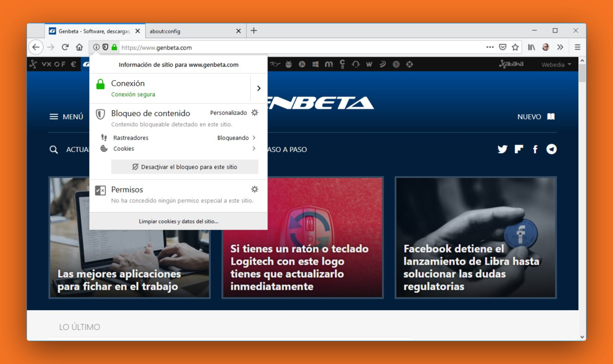Screen dimensions: 613x364
Task: Reload the Genbeta page
Action: tap(65, 47)
